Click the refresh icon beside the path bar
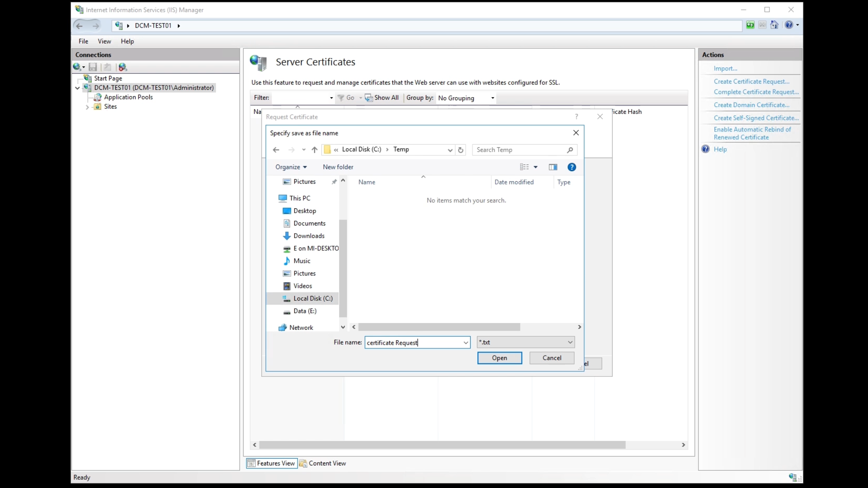Screen dimensions: 868x488 tap(461, 150)
